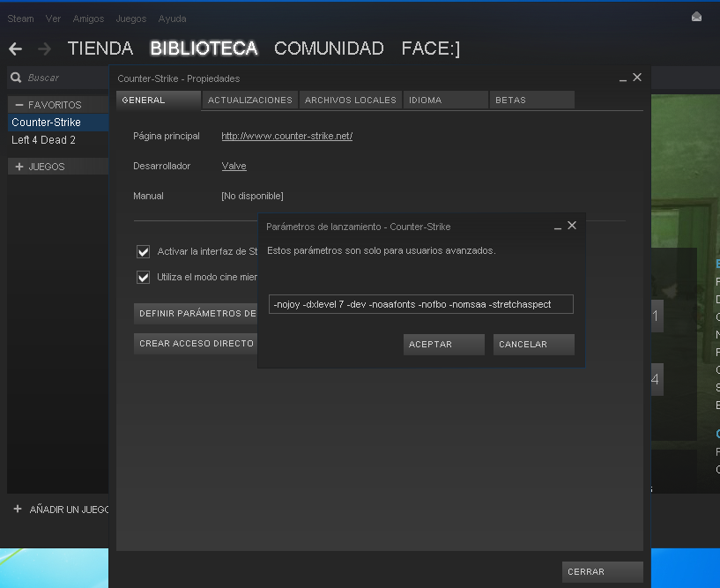Close the Counter-Strike Propiedades window

(637, 78)
